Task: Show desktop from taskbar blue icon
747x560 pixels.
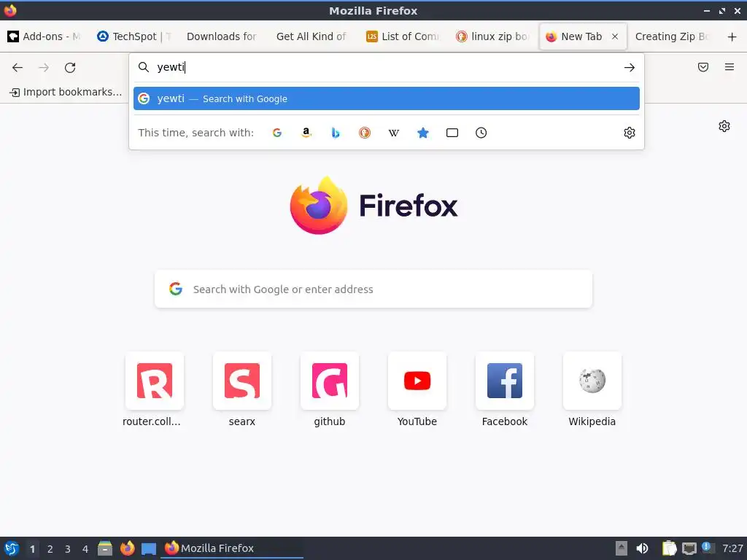Action: tap(149, 548)
